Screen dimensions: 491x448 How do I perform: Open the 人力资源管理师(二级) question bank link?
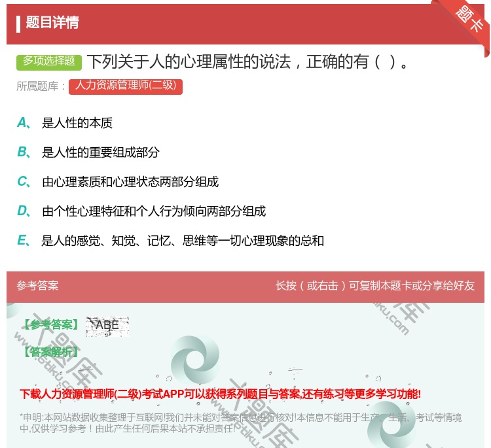tap(126, 87)
